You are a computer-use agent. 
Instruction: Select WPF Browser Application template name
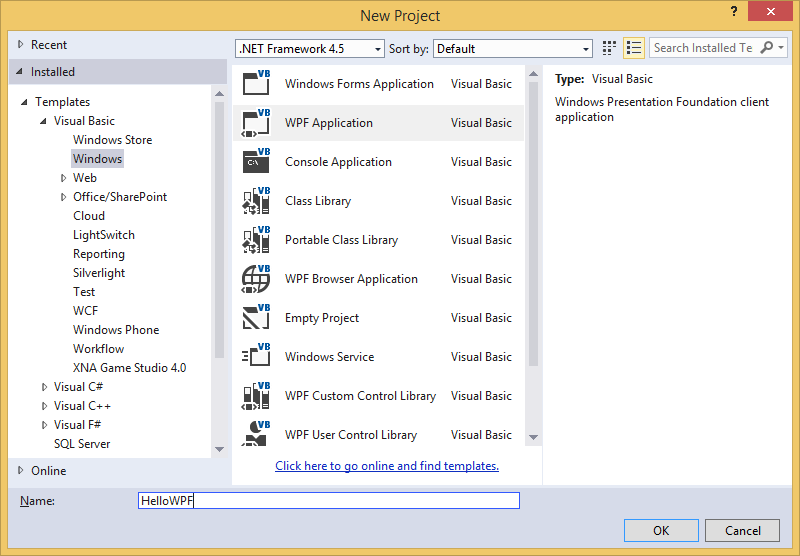pyautogui.click(x=351, y=279)
